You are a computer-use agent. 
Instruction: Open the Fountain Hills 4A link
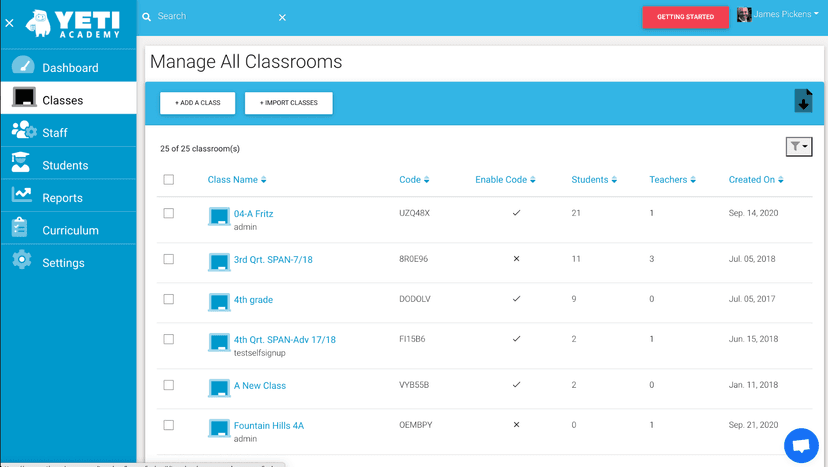269,425
